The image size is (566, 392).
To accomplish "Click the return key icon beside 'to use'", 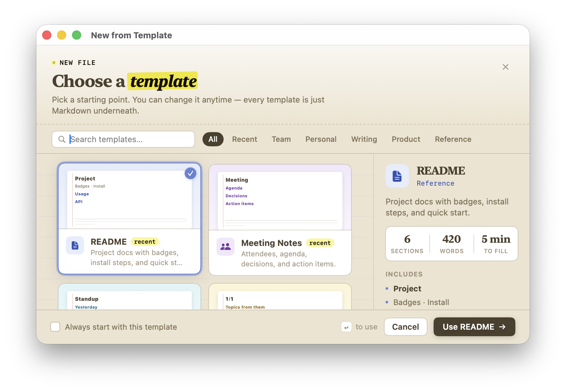I will click(x=346, y=327).
